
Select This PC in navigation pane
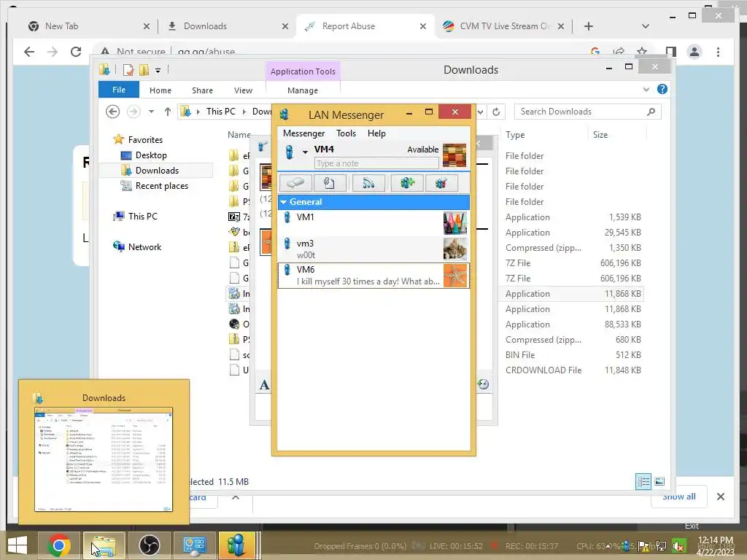[142, 216]
